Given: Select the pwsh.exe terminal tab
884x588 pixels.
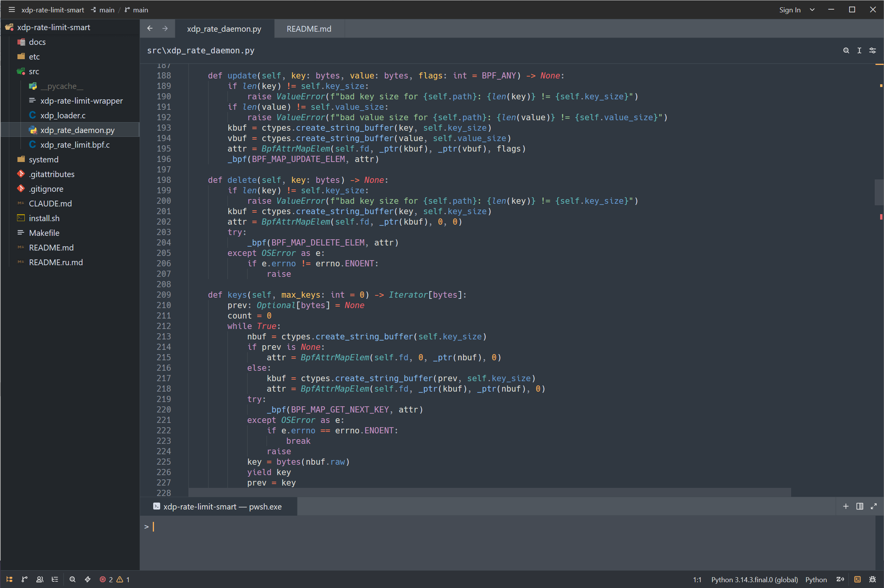Looking at the screenshot, I should tap(218, 506).
